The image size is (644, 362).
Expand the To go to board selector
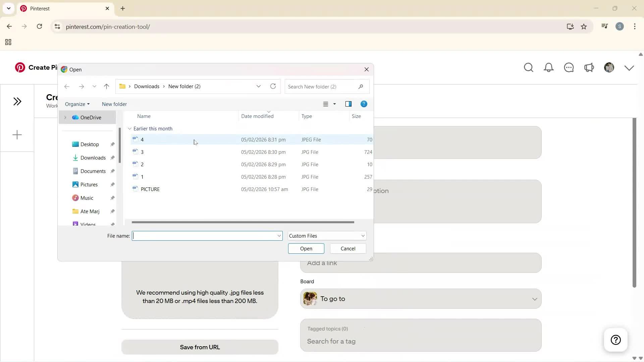point(535,299)
